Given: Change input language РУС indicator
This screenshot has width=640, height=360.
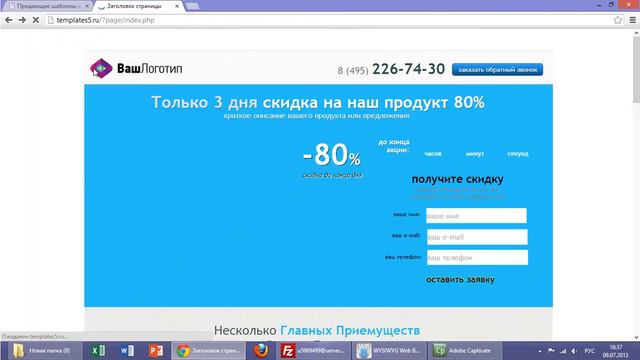Looking at the screenshot, I should point(589,351).
